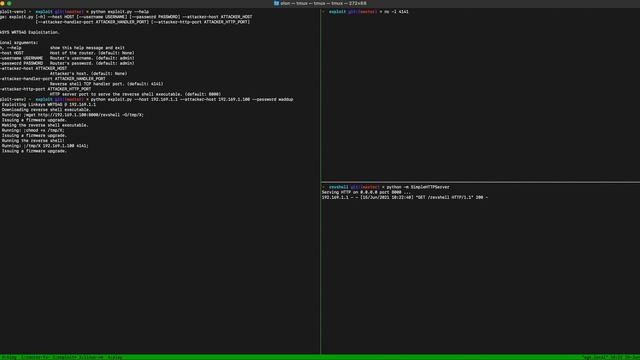This screenshot has width=640, height=360.
Task: Click the 'HTTP server port to serve the reverse shell executable' line
Action: coord(135,94)
